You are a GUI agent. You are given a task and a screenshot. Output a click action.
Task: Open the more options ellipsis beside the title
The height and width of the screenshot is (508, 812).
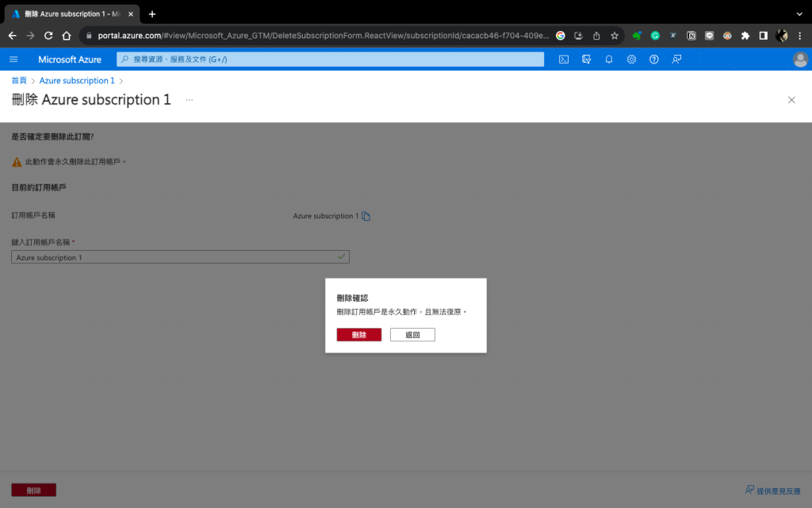(190, 100)
